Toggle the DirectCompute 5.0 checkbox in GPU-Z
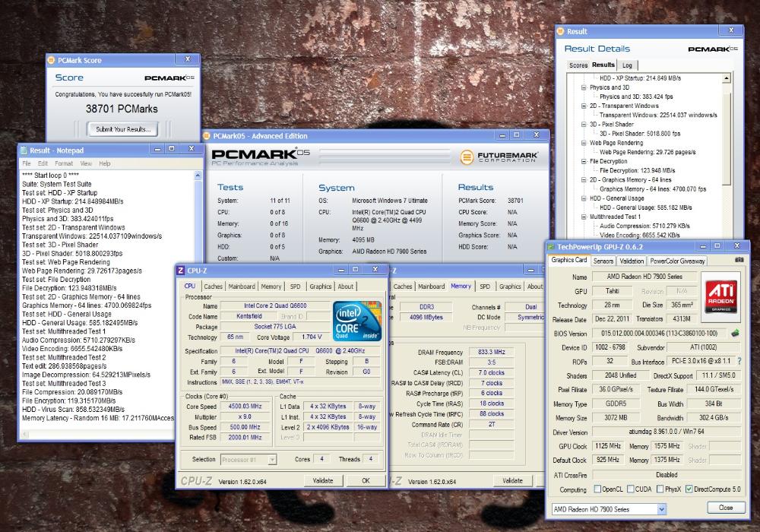This screenshot has width=760, height=532. (689, 489)
